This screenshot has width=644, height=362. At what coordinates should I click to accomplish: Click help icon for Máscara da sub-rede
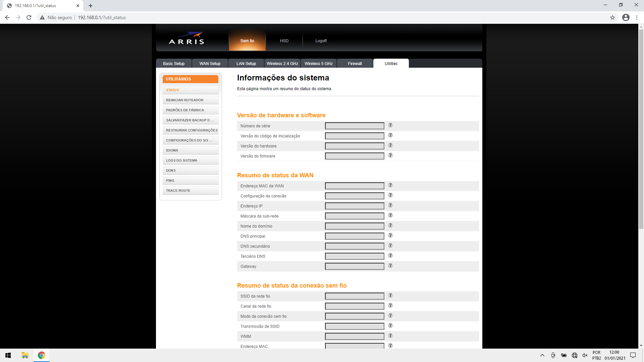pyautogui.click(x=390, y=215)
